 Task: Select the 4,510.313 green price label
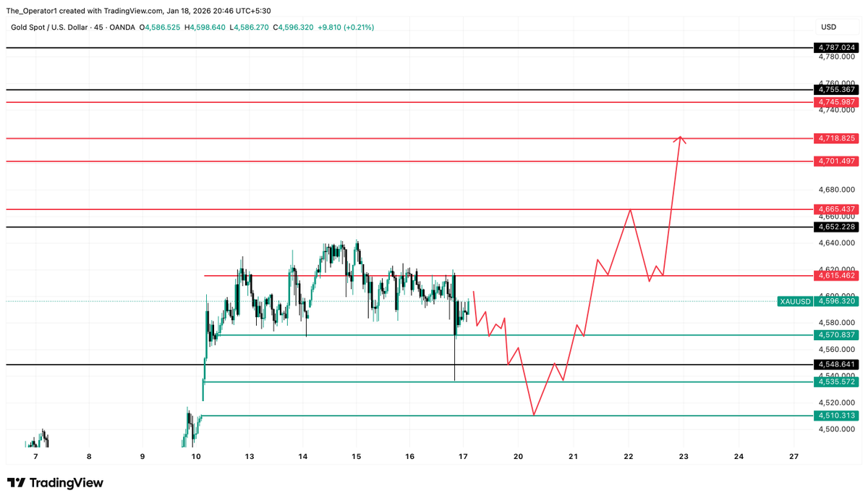[x=837, y=416]
